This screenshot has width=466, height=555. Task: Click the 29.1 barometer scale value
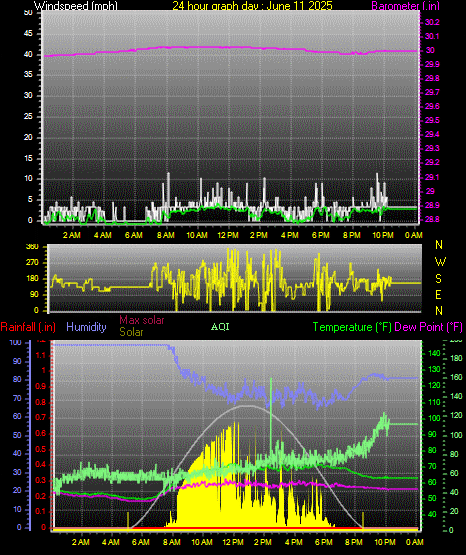(x=432, y=177)
